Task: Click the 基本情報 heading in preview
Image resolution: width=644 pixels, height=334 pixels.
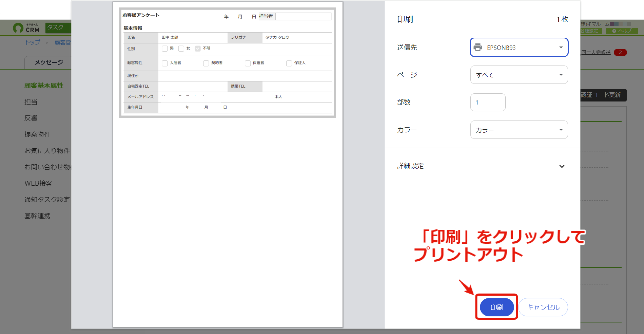Action: [x=133, y=28]
